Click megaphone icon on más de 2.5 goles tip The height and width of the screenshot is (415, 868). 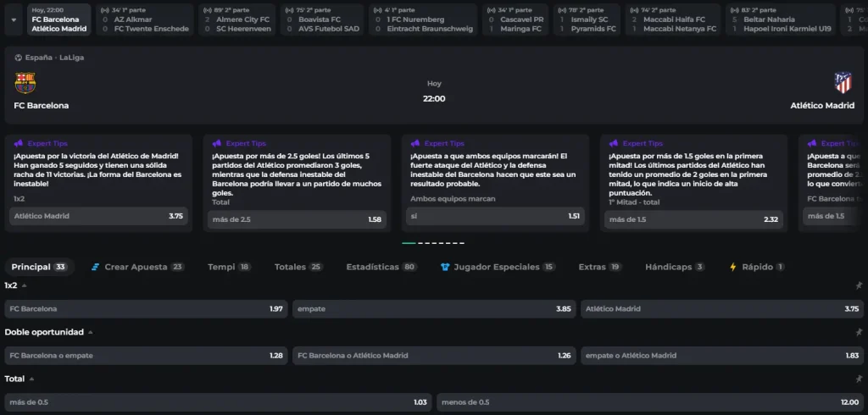point(216,143)
